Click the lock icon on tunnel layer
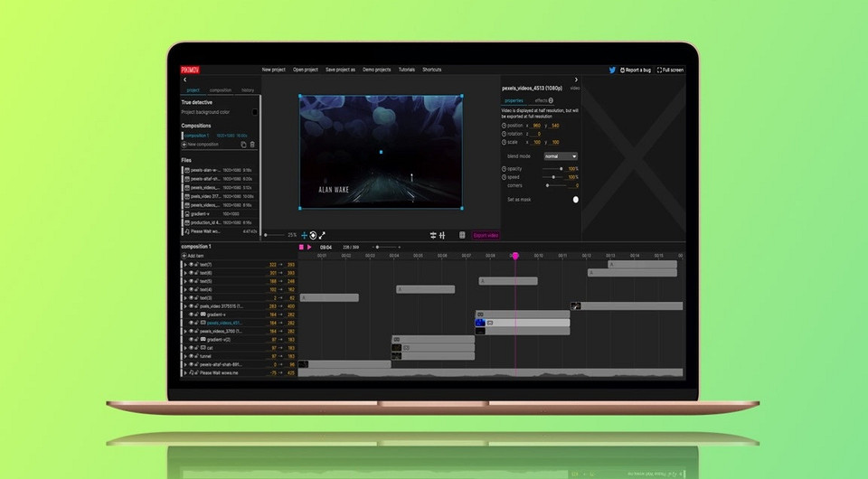Screen dimensions: 868x479 pos(196,356)
